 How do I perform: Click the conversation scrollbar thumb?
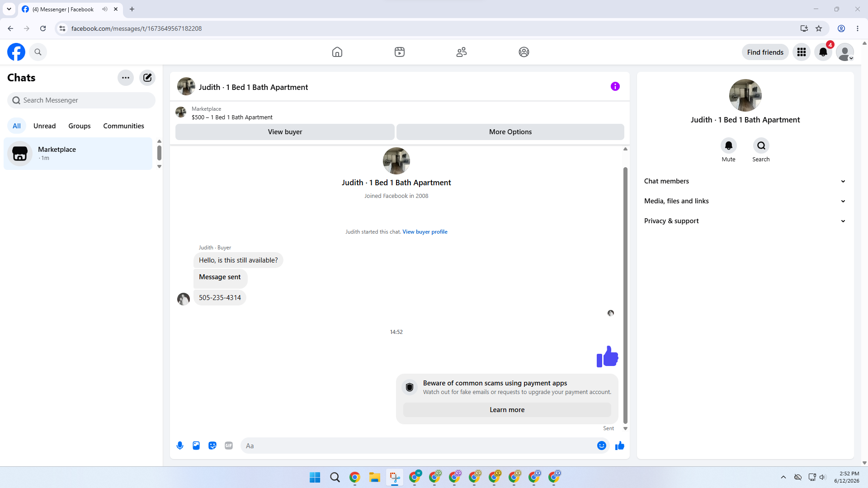pyautogui.click(x=626, y=296)
